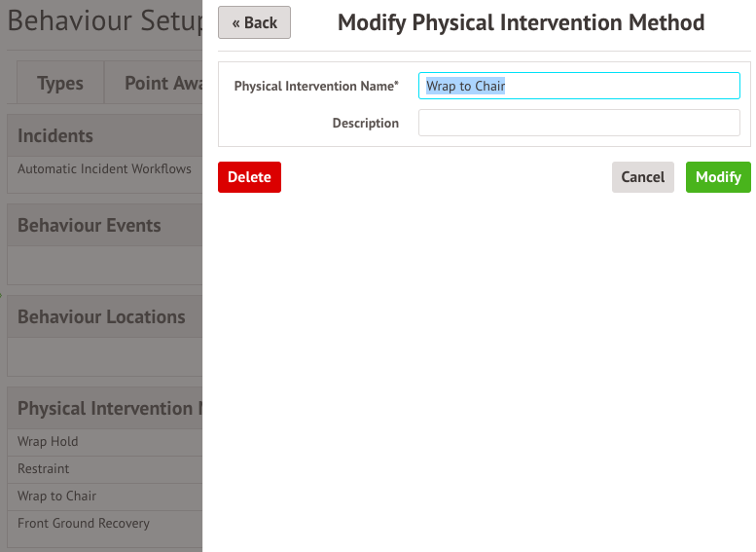
Task: Click the red Delete button
Action: pyautogui.click(x=249, y=177)
